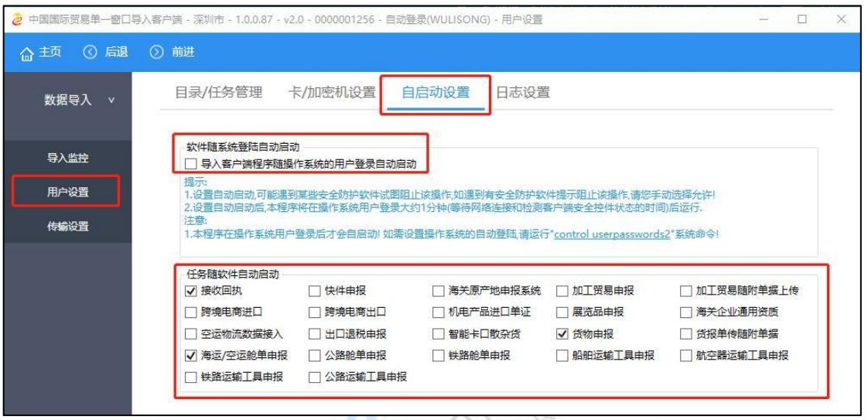Uncheck the 接收回执 checkbox
868x420 pixels.
click(x=191, y=291)
